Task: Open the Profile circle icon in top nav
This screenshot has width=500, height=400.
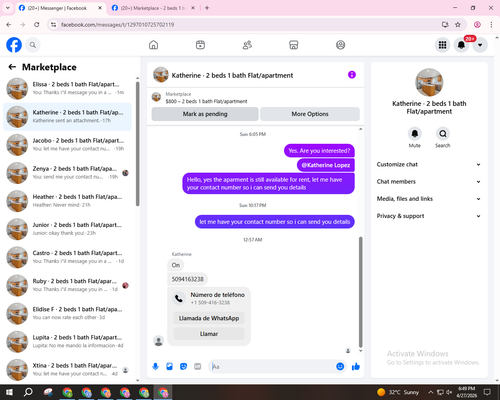Action: coord(340,45)
